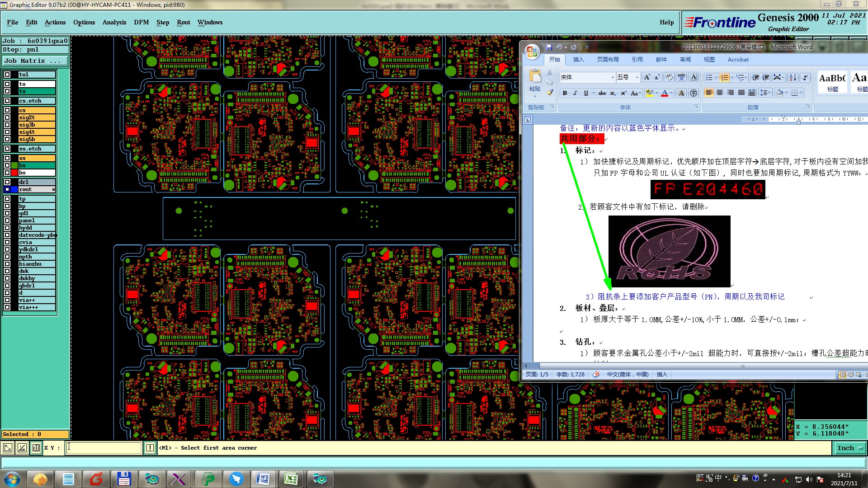Click the numbered list icon in Word ribbon
The image size is (868, 488).
pyautogui.click(x=724, y=78)
